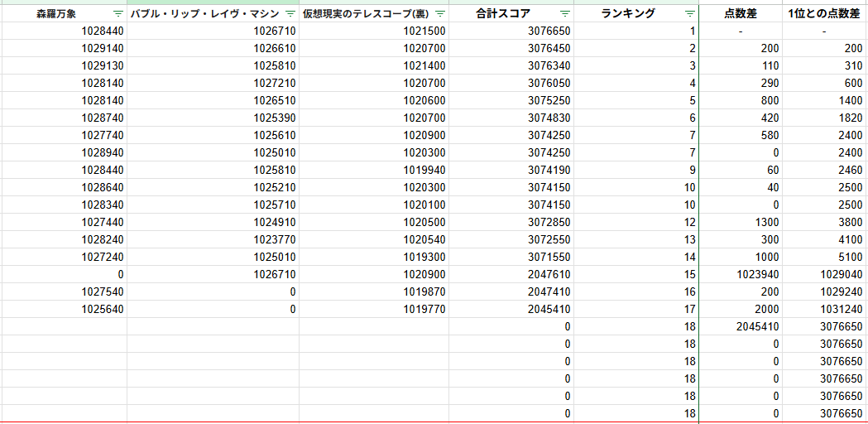
Task: Select the 仮想現実のテレスコープ(裏) header text
Action: coord(367,13)
